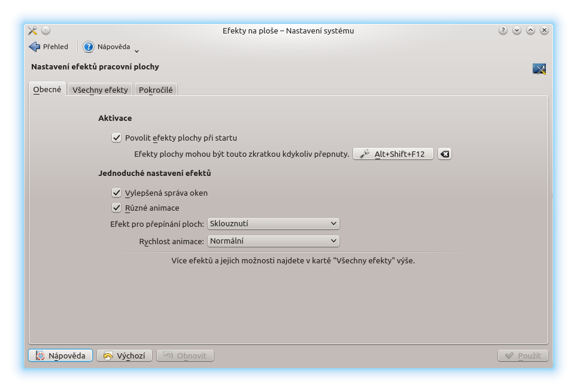Toggle Vylepšená správa oken checkbox
577x392 pixels.
click(x=160, y=193)
